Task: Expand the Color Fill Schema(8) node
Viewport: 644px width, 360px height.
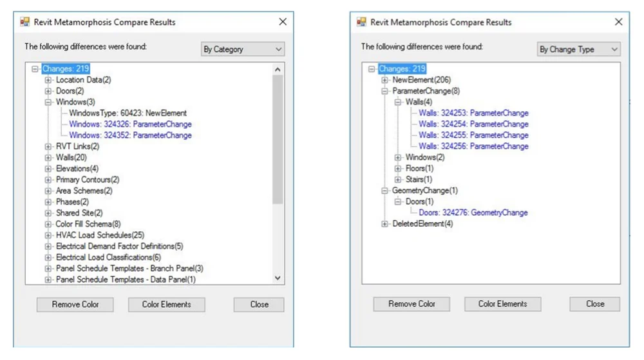Action: coord(48,224)
